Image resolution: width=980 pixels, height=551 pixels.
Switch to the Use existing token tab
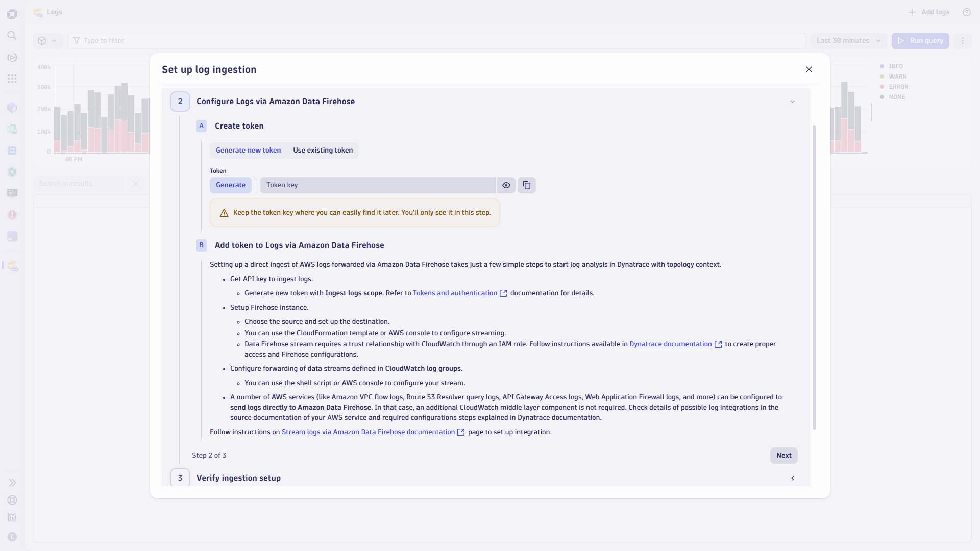[323, 150]
